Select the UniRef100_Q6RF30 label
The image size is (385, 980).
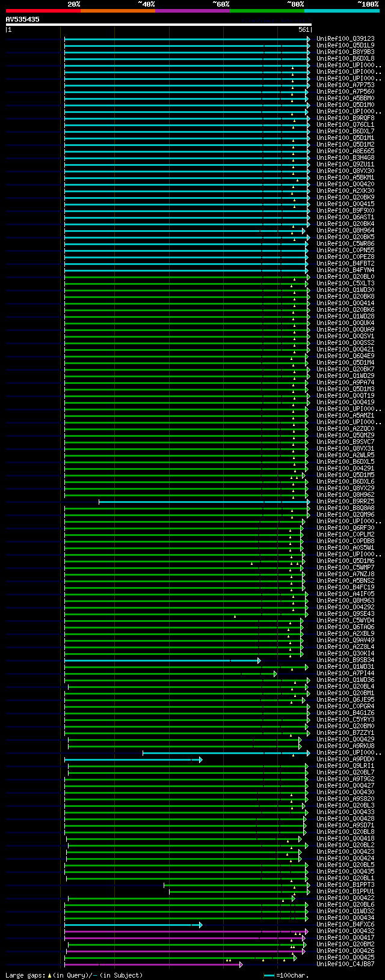[x=345, y=528]
